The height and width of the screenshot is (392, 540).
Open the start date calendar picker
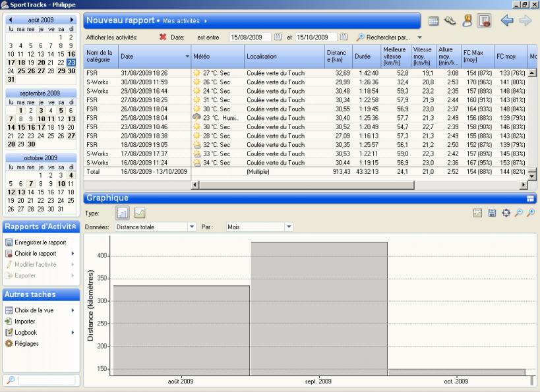click(x=278, y=38)
